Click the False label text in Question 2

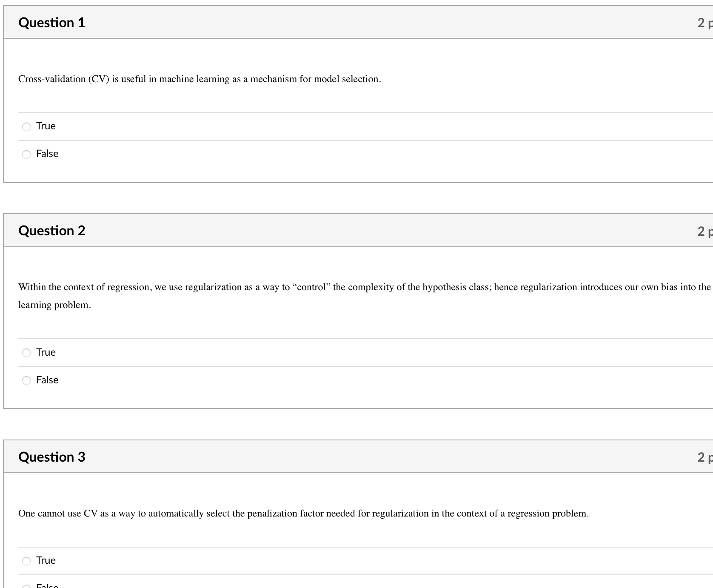click(x=47, y=380)
